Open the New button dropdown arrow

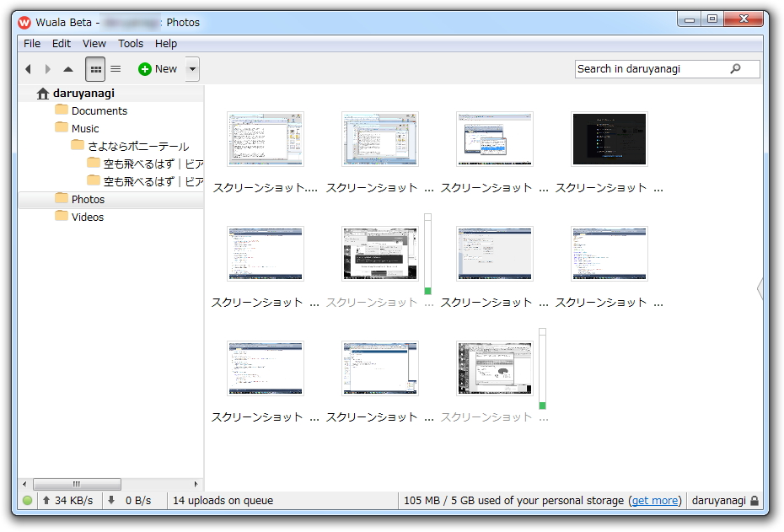pos(191,68)
